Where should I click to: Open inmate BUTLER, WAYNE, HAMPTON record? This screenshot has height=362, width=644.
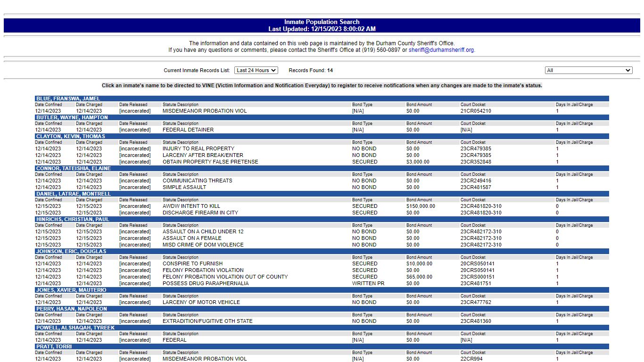[x=72, y=117]
